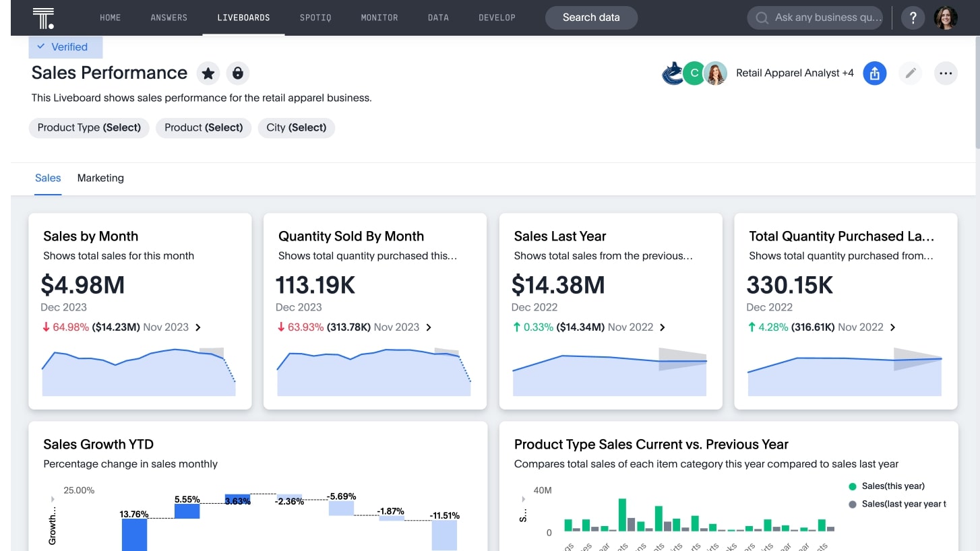Click the 330.15K quantity value
The width and height of the screenshot is (980, 551).
coord(790,285)
